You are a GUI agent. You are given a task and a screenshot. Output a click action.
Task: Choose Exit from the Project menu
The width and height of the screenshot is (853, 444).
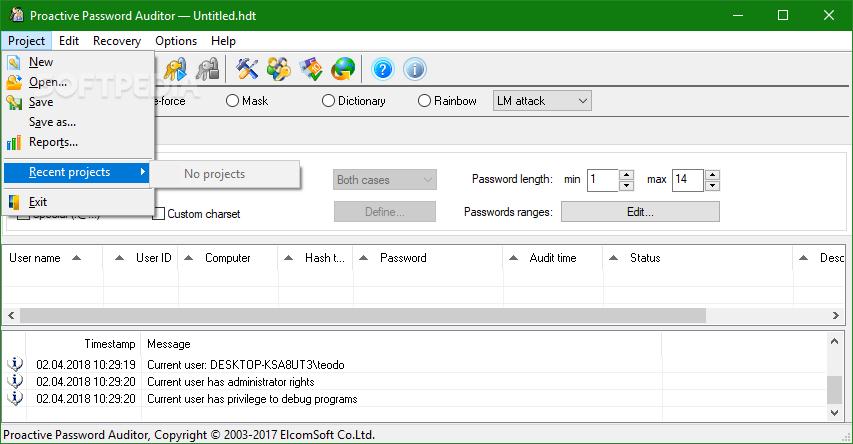point(77,202)
